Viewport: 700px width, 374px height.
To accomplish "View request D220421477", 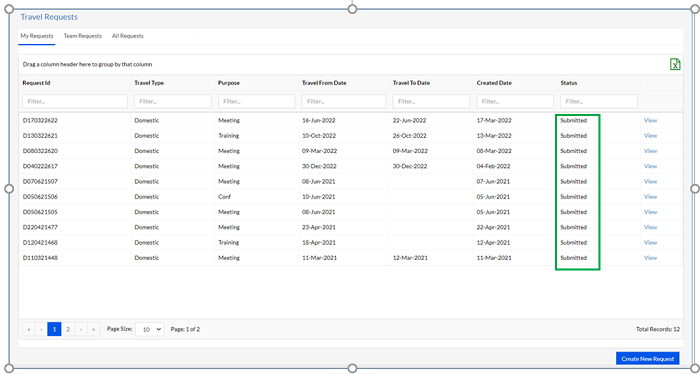I will [x=650, y=227].
